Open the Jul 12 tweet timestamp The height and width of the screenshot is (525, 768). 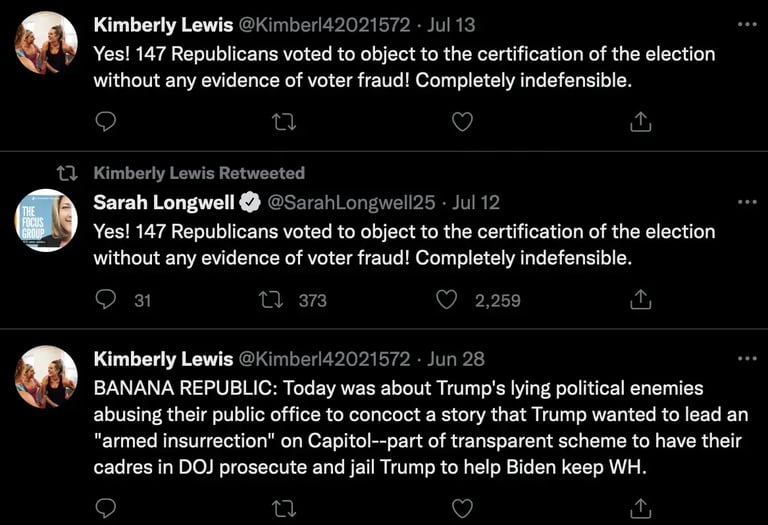[476, 202]
